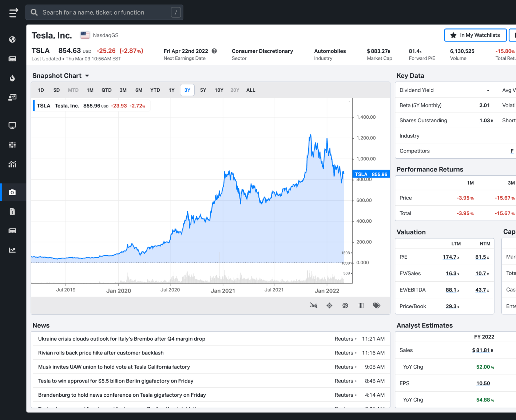Click Consumer Discretionary sector link

262,51
